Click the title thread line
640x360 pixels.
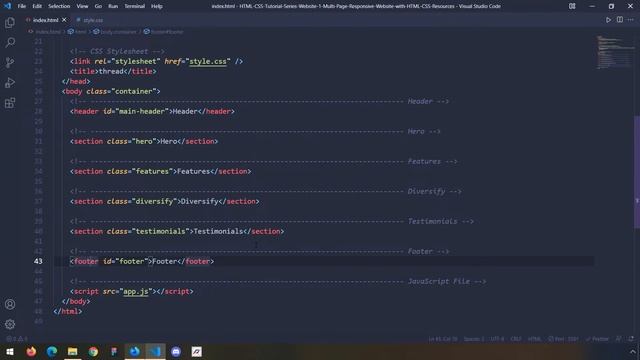click(x=113, y=71)
